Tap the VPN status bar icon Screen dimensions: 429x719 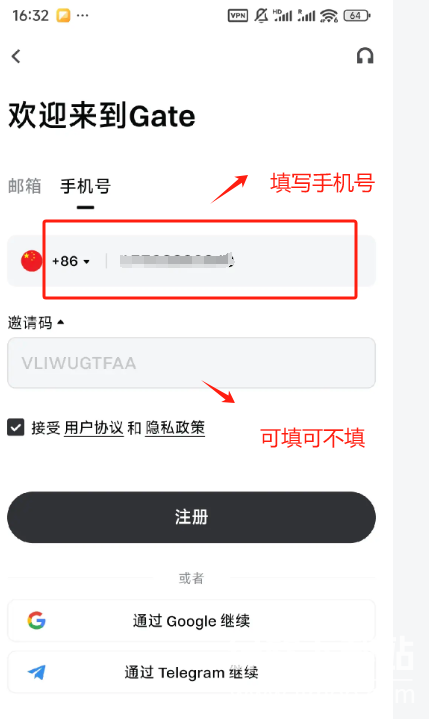point(238,16)
